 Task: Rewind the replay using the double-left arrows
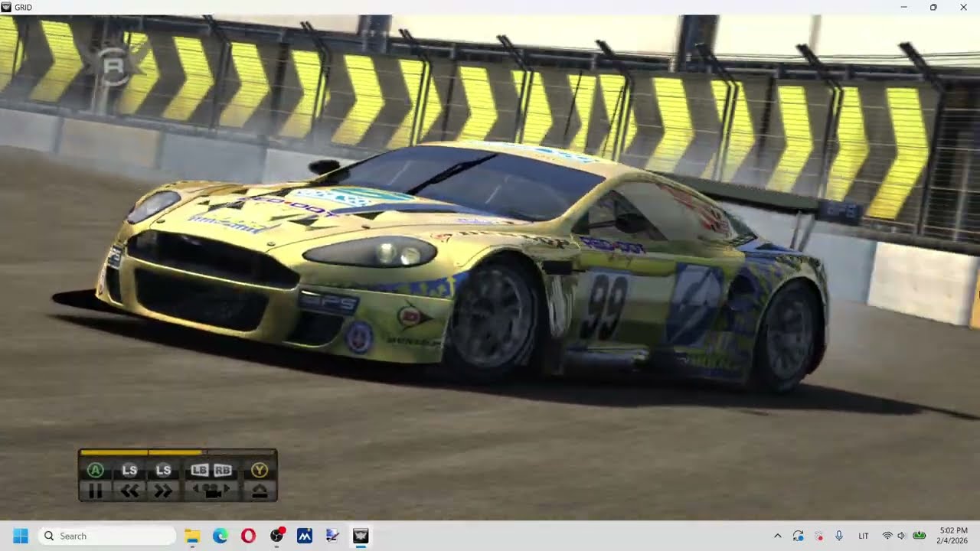coord(129,491)
